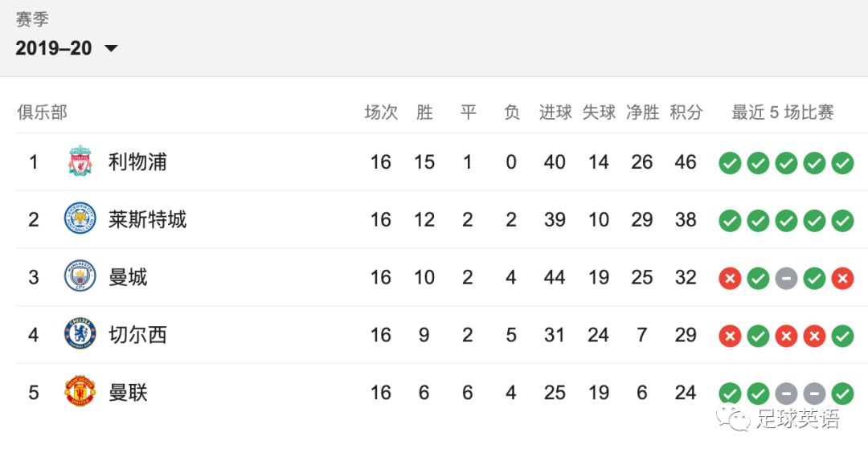Click the 曼联 team name
This screenshot has width=868, height=457.
tap(128, 393)
